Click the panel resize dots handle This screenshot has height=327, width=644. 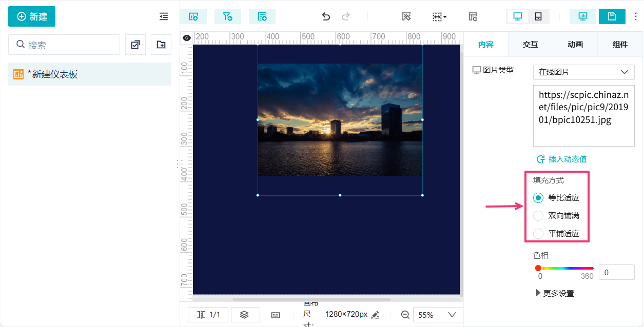[x=180, y=163]
